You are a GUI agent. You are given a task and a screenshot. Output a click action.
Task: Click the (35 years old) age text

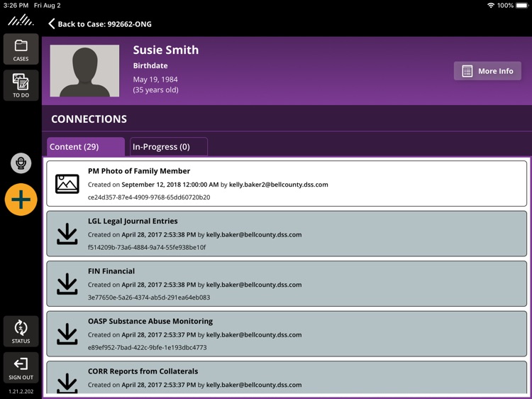(155, 89)
